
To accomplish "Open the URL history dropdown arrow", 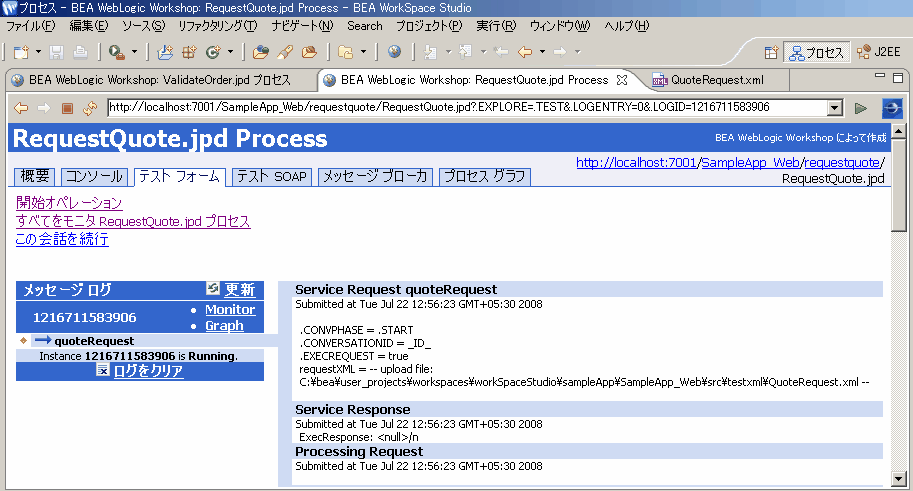I will 834,108.
